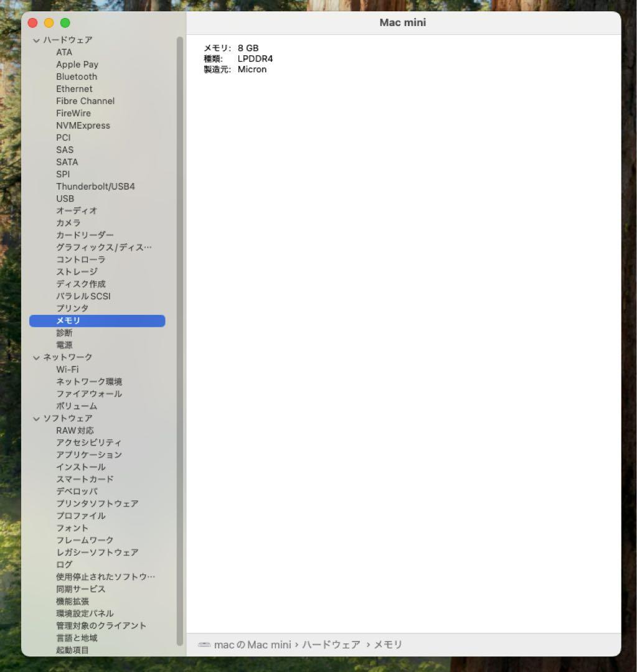Viewport: 637px width, 672px height.
Task: Select USB in the sidebar
Action: 65,199
